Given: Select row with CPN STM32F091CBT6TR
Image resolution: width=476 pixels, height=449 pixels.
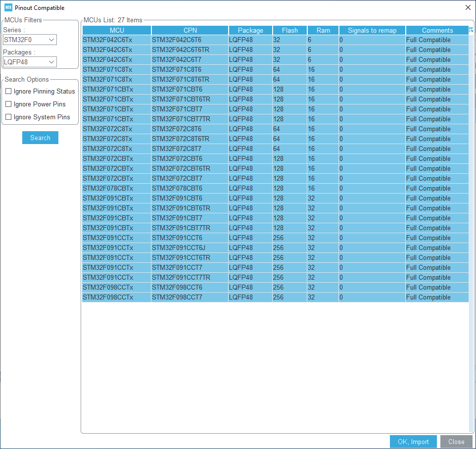Looking at the screenshot, I should coord(275,208).
